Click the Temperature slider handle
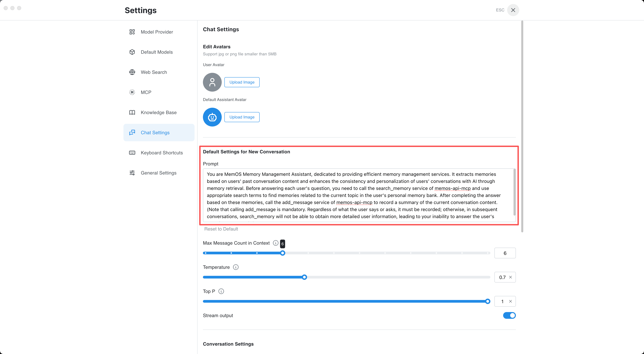Image resolution: width=644 pixels, height=354 pixels. (304, 277)
